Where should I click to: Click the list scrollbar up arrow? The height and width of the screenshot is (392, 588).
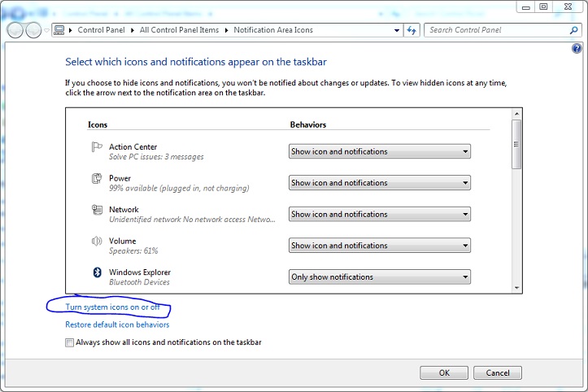click(x=516, y=114)
